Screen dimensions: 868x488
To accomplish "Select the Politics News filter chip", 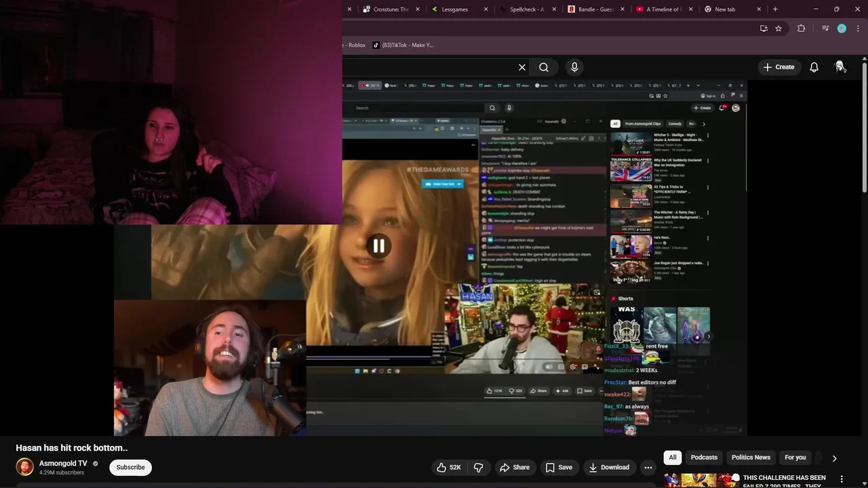I will point(751,457).
